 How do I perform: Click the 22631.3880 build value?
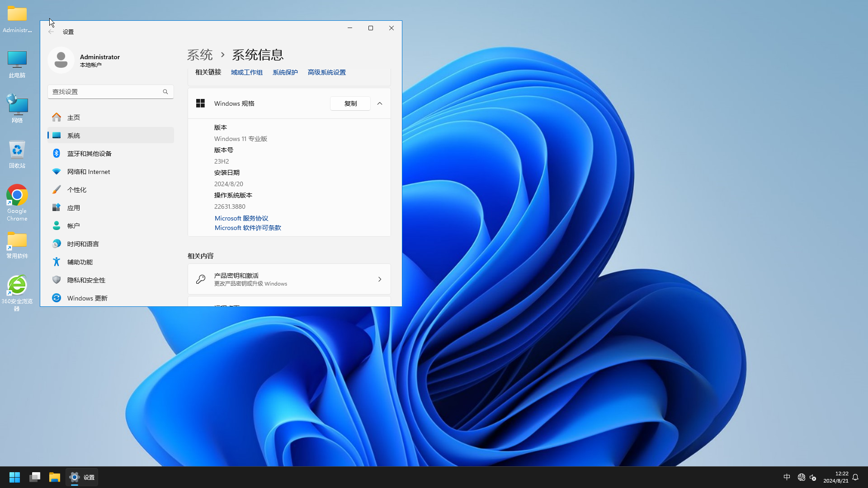pyautogui.click(x=230, y=206)
